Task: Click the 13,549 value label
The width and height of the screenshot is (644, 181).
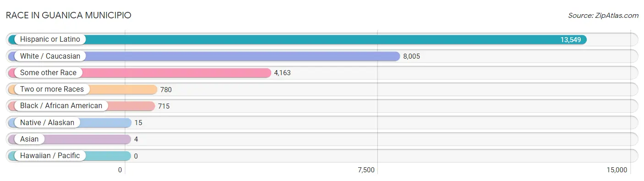Action: tap(571, 40)
